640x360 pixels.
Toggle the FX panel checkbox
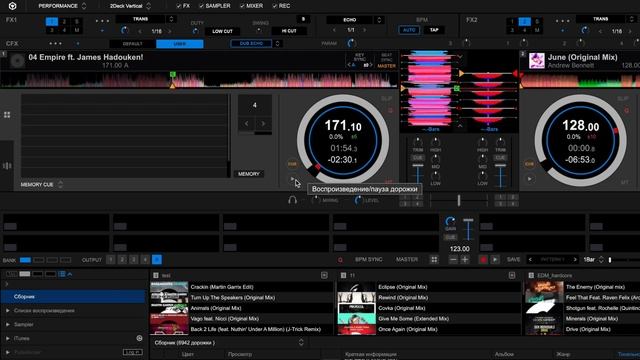178,6
